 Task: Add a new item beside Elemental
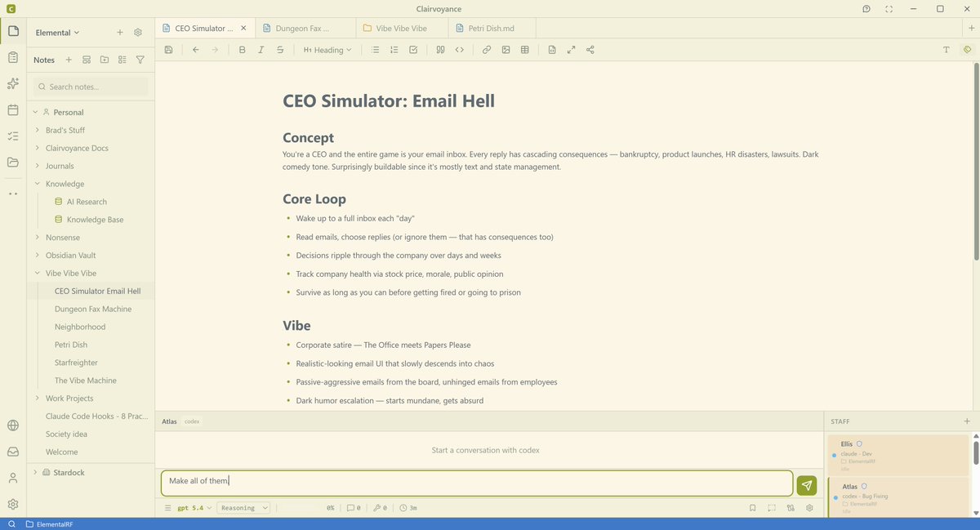click(120, 33)
